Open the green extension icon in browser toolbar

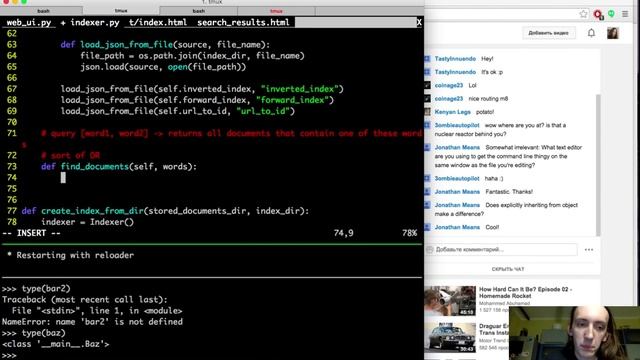click(x=611, y=14)
